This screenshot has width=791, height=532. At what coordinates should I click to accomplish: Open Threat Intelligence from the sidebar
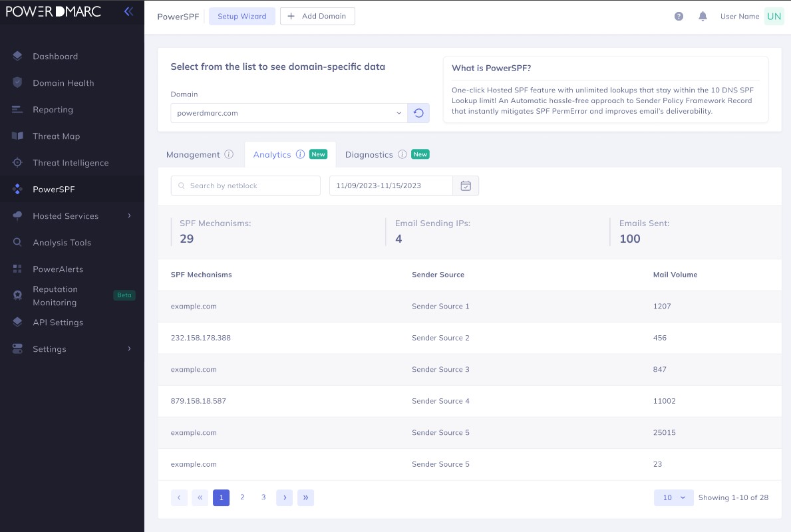[x=72, y=162]
